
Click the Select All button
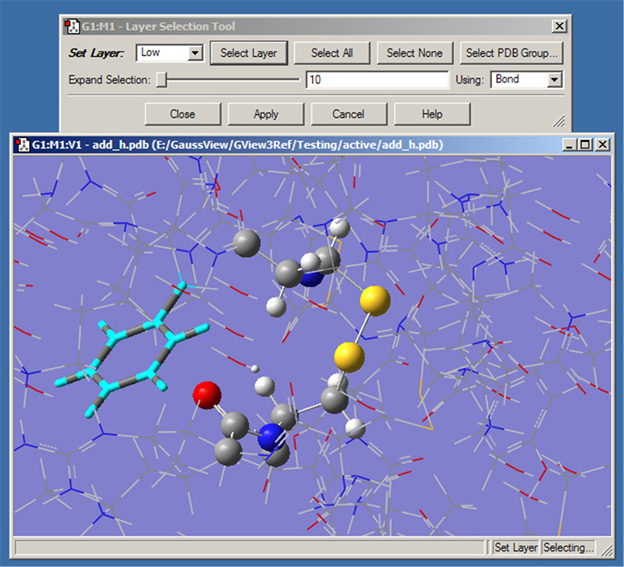pyautogui.click(x=339, y=53)
